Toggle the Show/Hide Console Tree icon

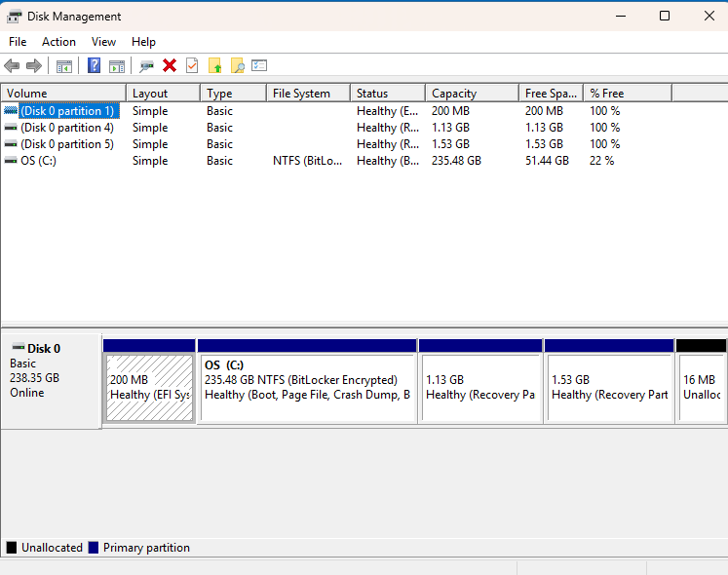[64, 66]
